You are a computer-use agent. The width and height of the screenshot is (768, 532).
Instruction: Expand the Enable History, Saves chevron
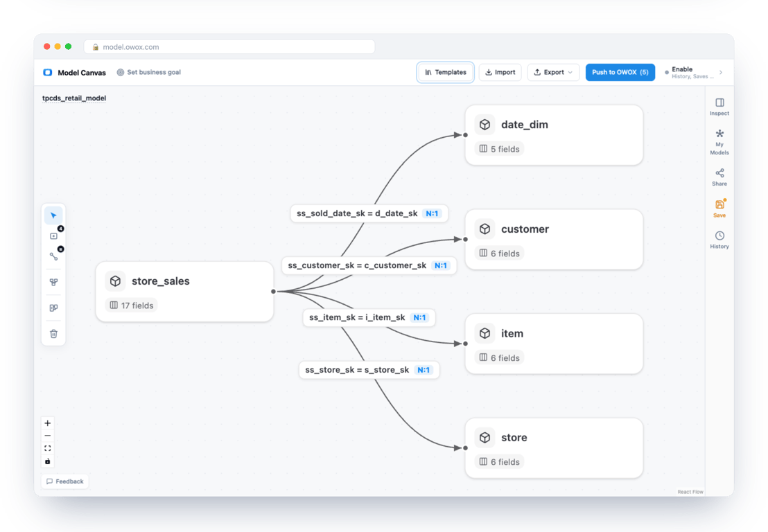[x=721, y=73]
